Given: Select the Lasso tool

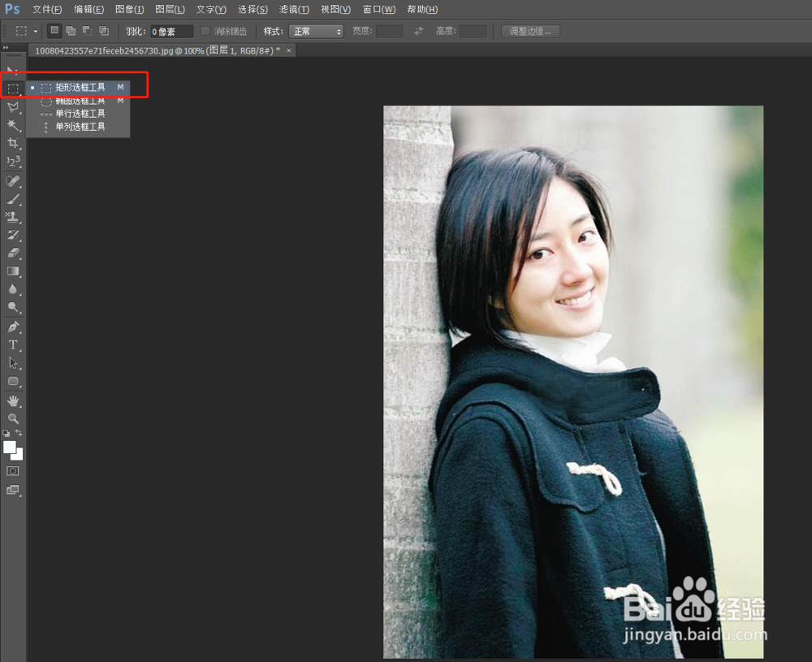Looking at the screenshot, I should coord(12,107).
